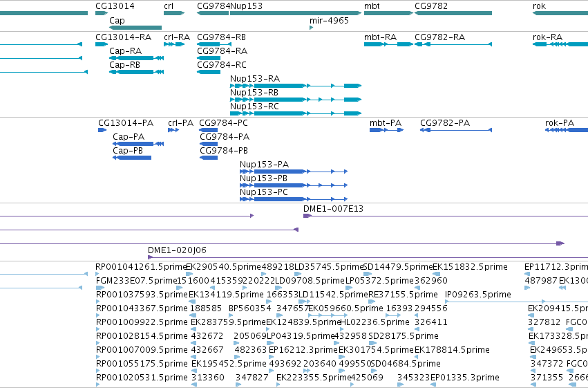Click the mbt-RA transcript label
This screenshot has height=388, width=588.
380,37
